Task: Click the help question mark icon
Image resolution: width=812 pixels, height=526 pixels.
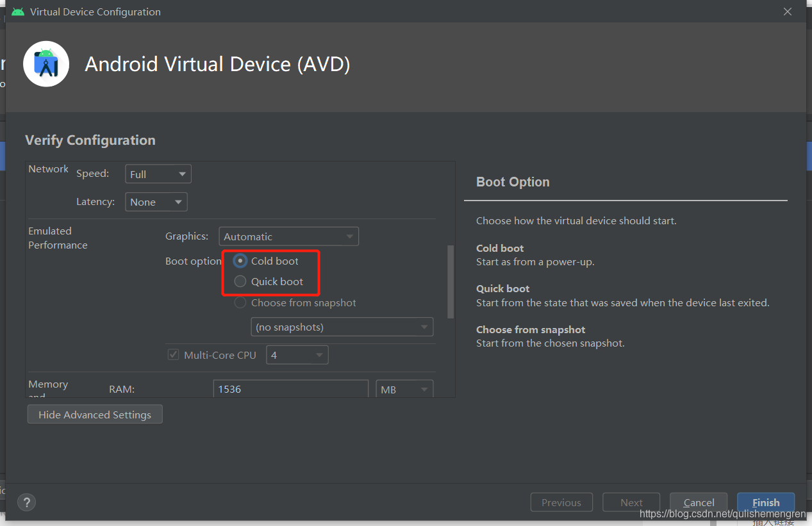Action: click(27, 502)
